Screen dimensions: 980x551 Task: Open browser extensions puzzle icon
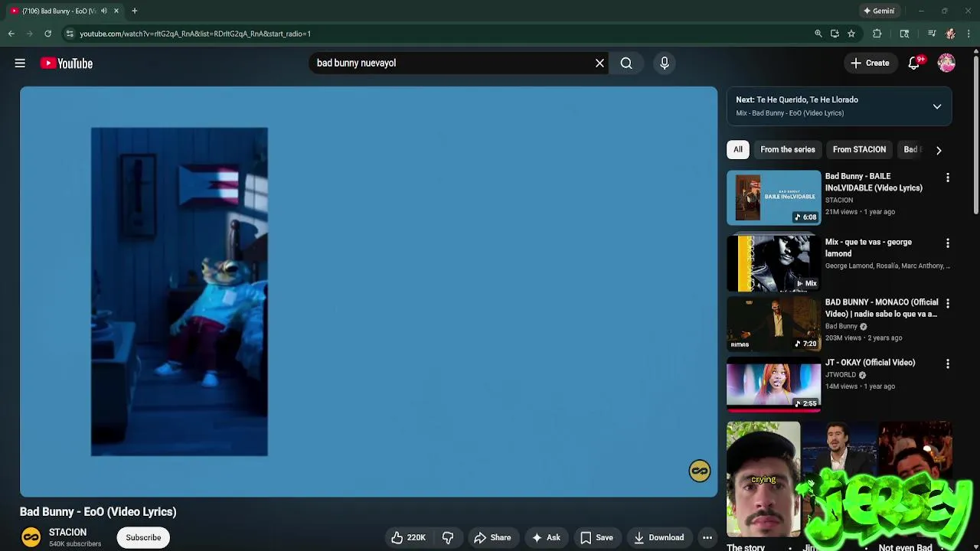coord(877,34)
